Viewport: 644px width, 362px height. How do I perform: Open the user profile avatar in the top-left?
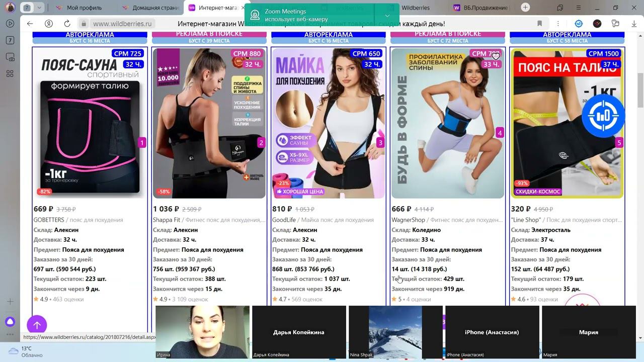(x=10, y=8)
